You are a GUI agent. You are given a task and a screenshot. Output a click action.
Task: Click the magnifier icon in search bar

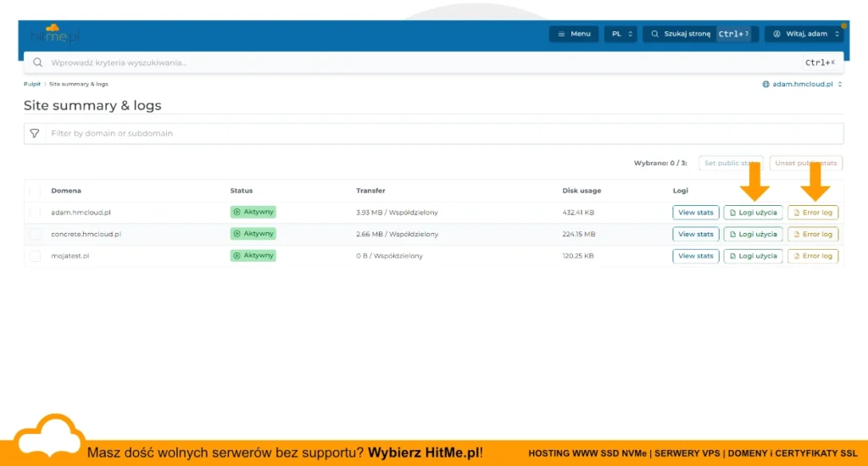pyautogui.click(x=37, y=63)
